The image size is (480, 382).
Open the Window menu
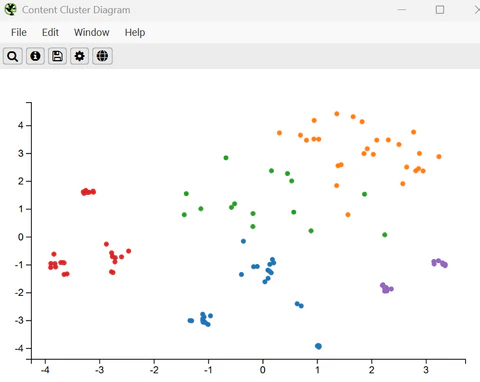pos(92,32)
